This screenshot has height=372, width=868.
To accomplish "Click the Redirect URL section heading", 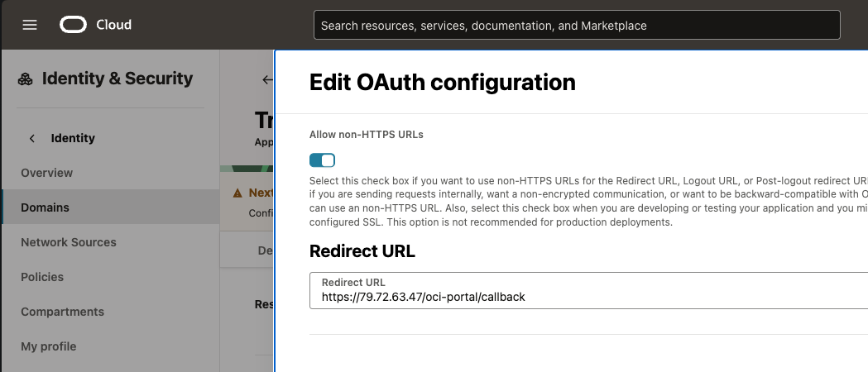I will click(362, 251).
